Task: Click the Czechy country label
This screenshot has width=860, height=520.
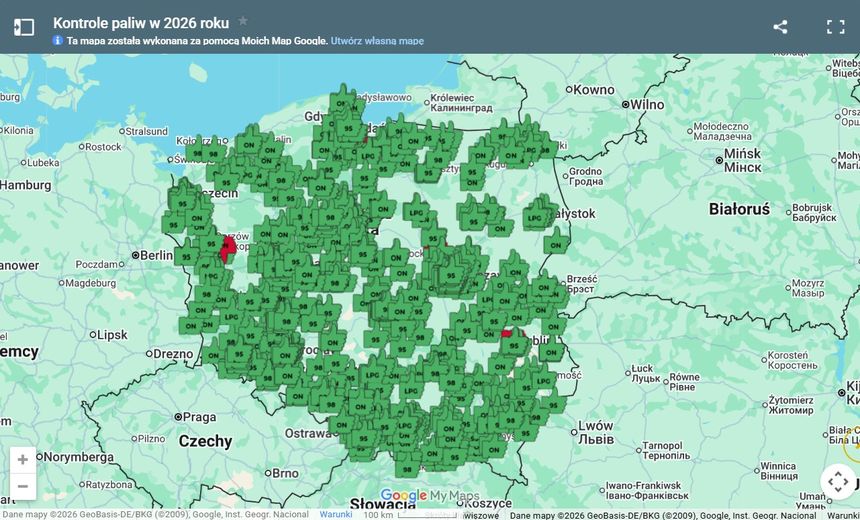Action: 206,441
